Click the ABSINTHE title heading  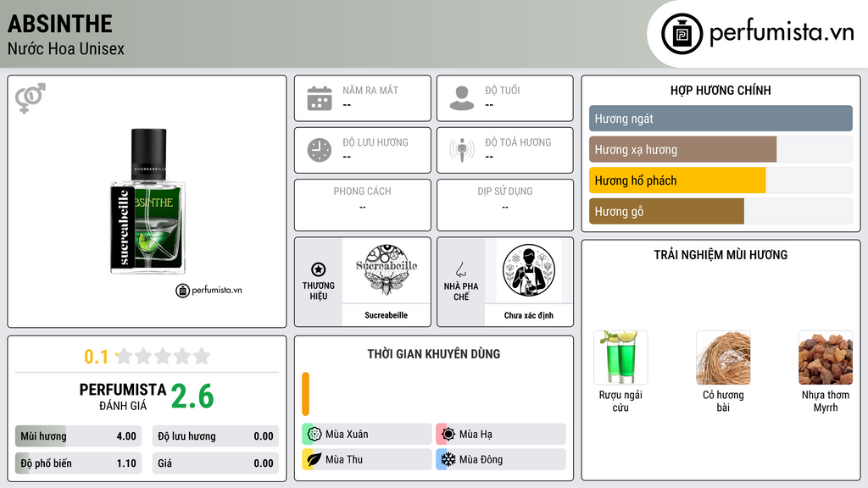point(60,24)
